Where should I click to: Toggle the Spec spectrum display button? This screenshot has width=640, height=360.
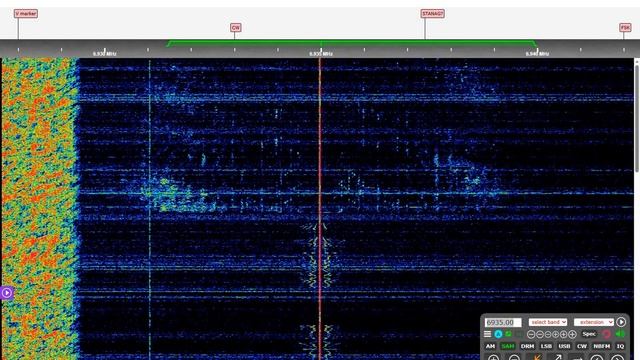click(x=589, y=334)
